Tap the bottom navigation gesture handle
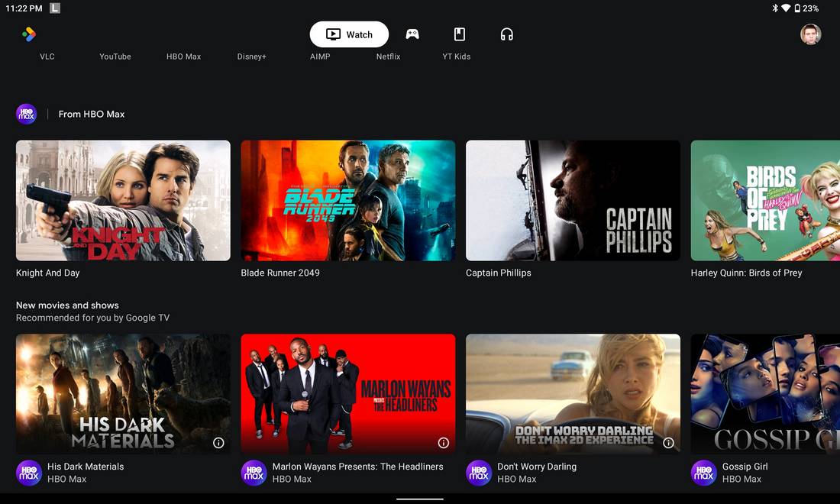The height and width of the screenshot is (504, 840). (420, 499)
